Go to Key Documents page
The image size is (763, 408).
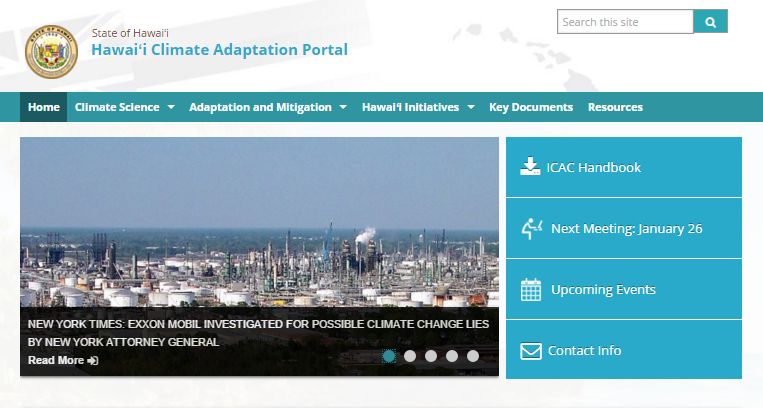pyautogui.click(x=531, y=107)
